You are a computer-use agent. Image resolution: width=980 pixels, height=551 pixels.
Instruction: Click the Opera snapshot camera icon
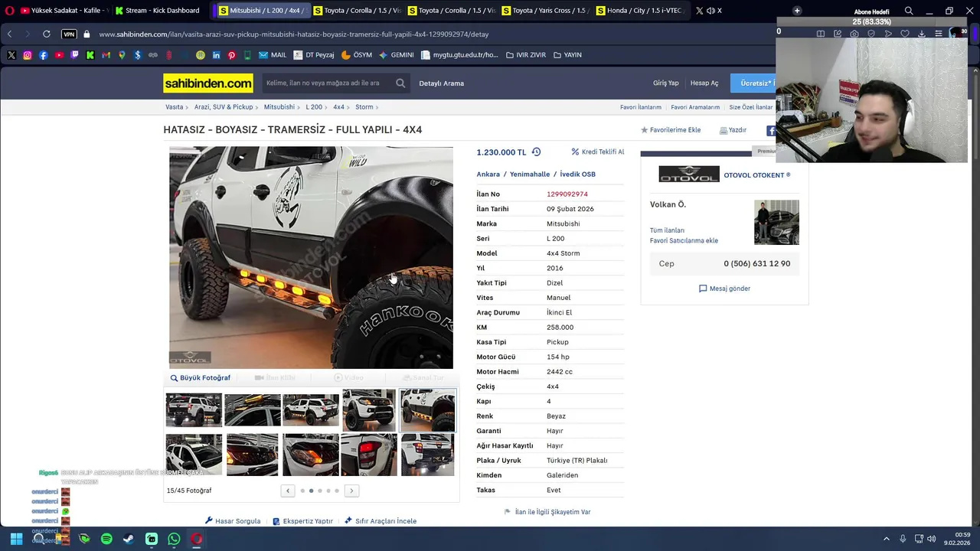tap(854, 34)
